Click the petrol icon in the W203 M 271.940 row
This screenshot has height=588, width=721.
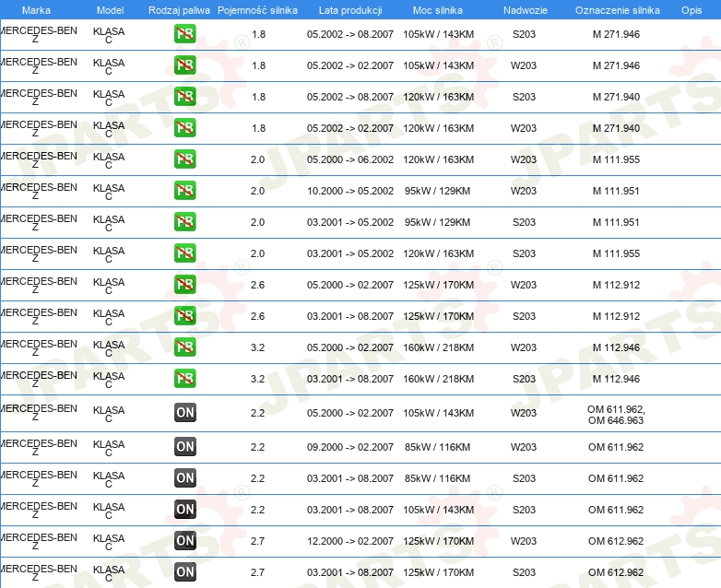tap(184, 128)
